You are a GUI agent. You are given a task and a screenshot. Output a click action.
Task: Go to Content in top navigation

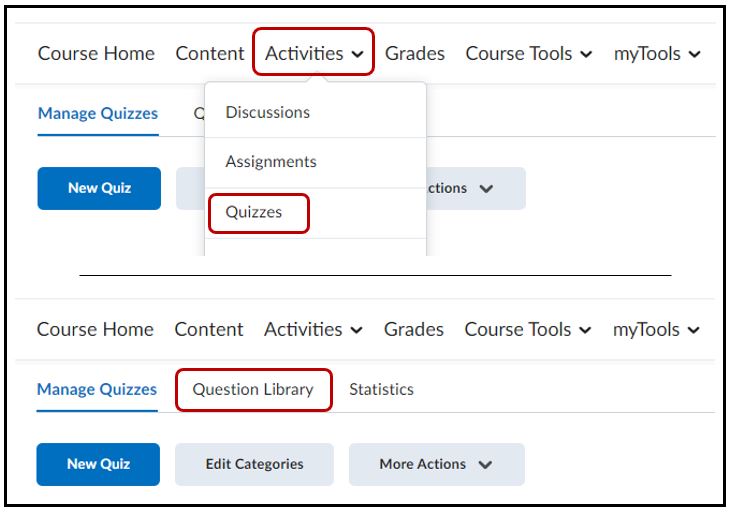pyautogui.click(x=210, y=53)
